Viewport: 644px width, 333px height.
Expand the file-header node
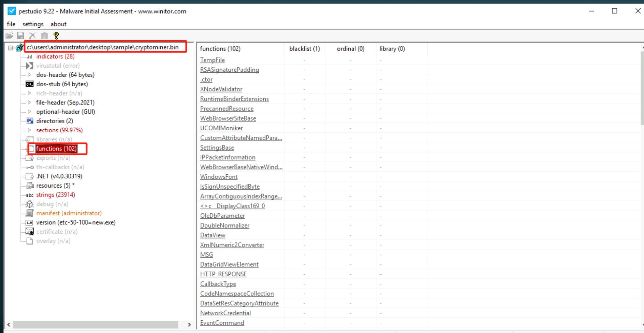coord(30,102)
